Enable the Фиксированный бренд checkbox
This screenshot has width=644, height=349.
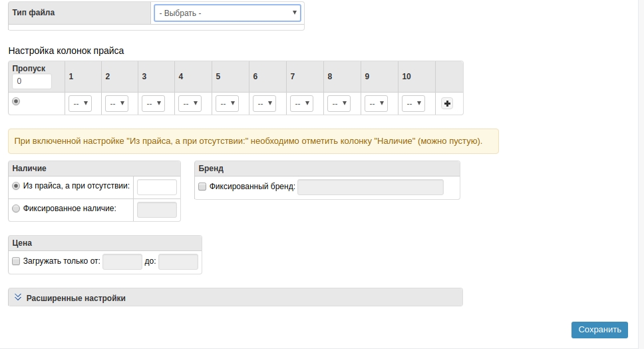pyautogui.click(x=202, y=187)
